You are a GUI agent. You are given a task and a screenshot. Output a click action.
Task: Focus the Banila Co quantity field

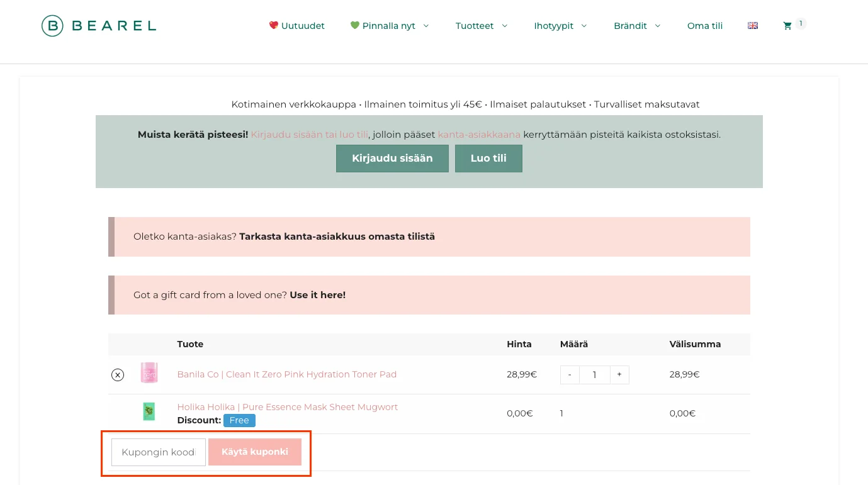(x=594, y=375)
